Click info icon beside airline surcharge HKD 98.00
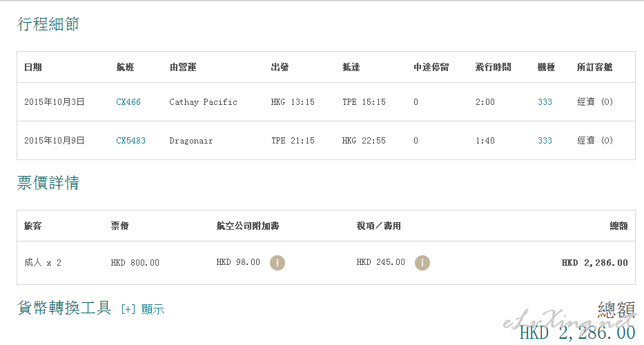 point(277,263)
